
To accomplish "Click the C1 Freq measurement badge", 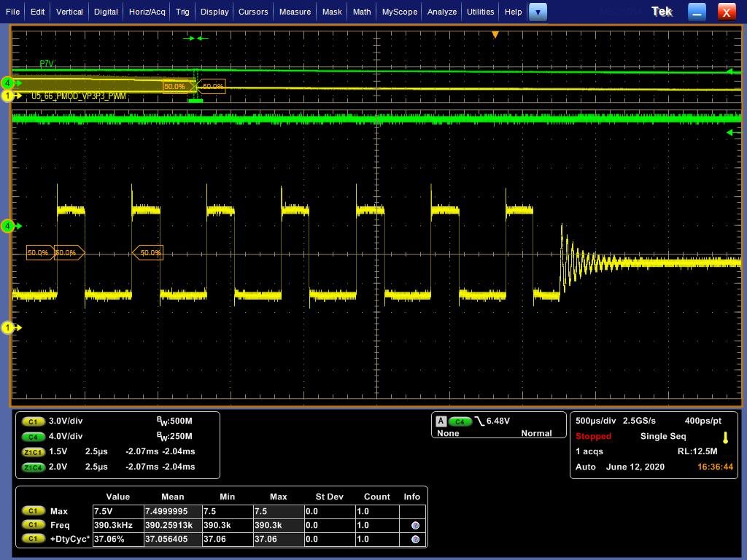I will tap(33, 525).
